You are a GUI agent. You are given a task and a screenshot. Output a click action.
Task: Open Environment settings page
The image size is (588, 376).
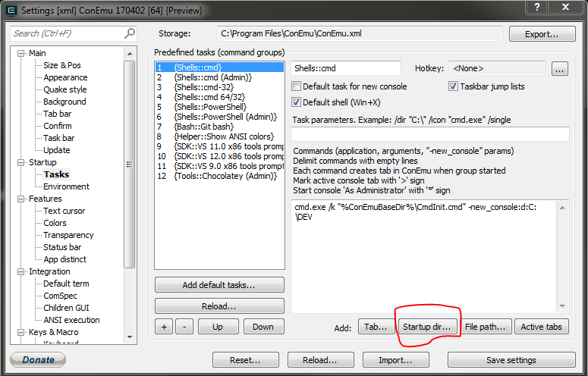[66, 186]
